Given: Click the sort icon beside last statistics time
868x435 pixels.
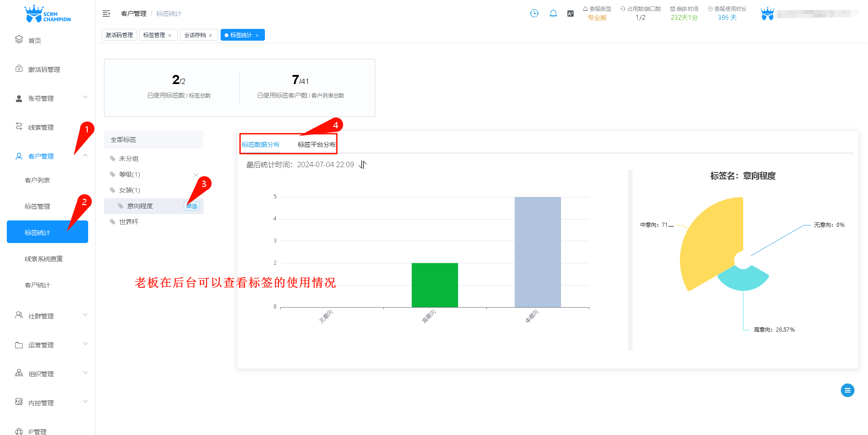Looking at the screenshot, I should point(363,165).
